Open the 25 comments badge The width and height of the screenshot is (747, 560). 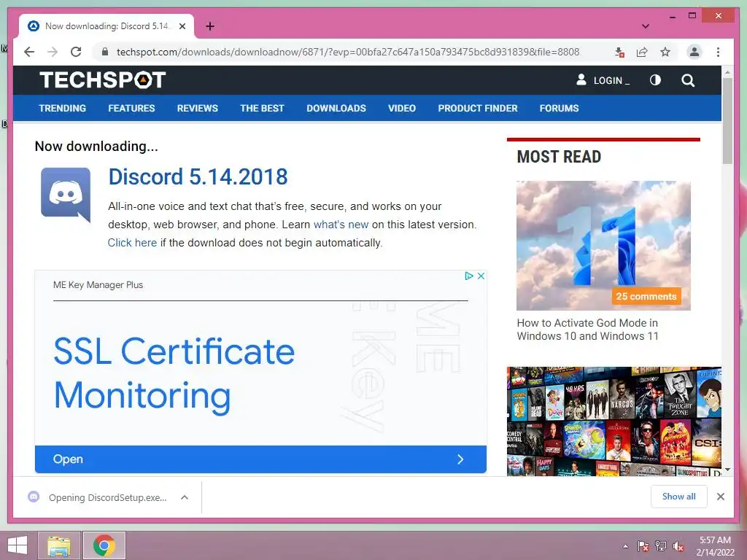pos(646,296)
